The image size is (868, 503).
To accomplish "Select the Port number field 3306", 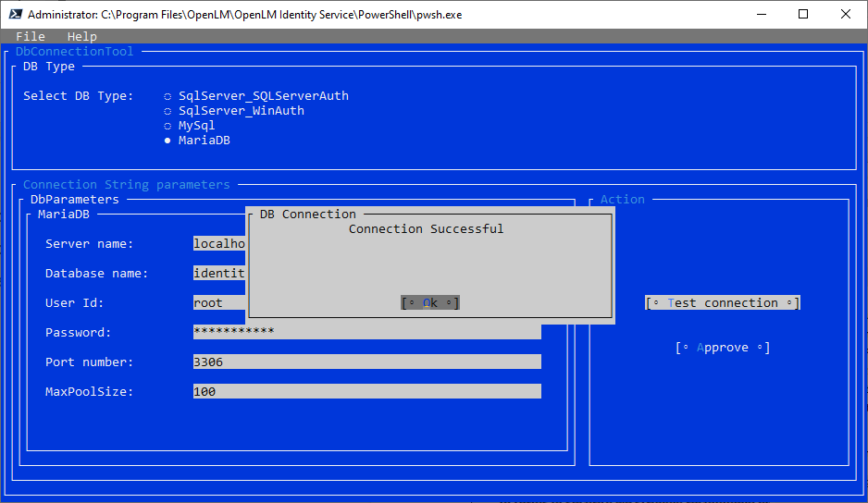I will coord(366,362).
